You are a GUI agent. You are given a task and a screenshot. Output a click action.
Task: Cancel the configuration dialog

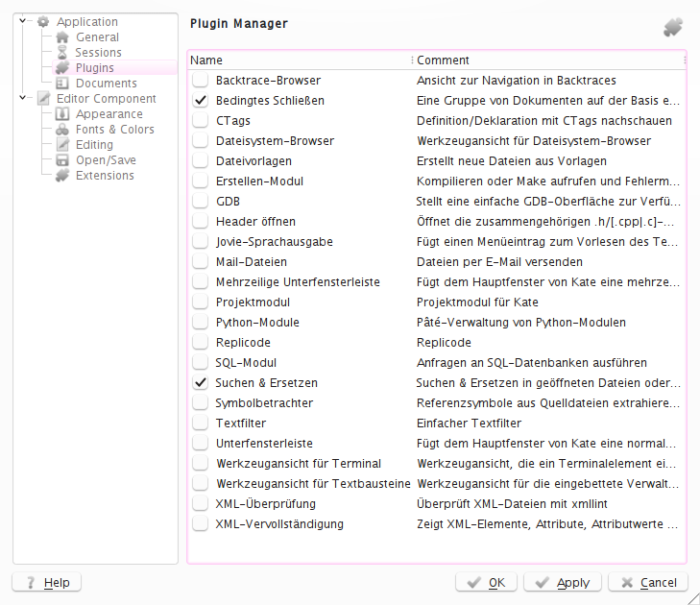tap(648, 582)
